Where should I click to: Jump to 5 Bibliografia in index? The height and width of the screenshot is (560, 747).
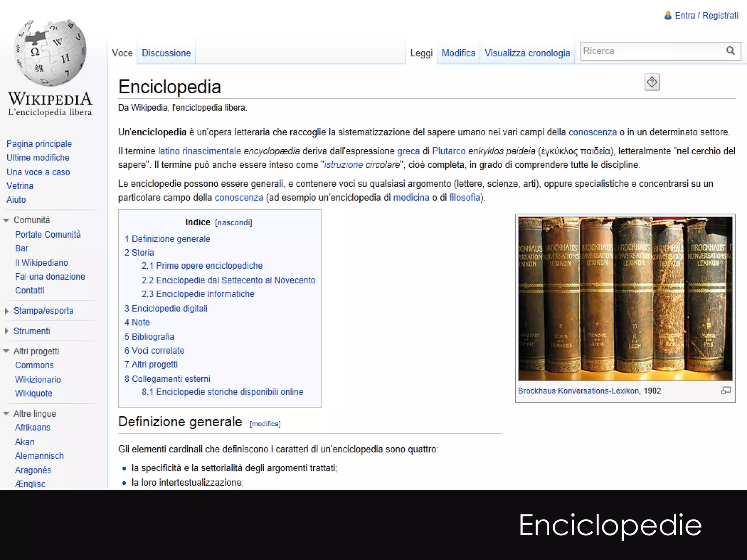150,337
